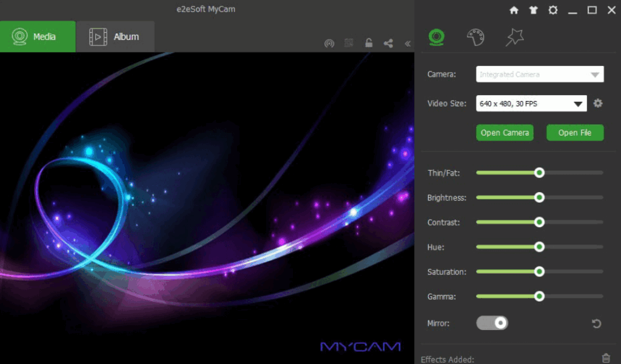
Task: Click the "Video Size:" label
Action: (447, 104)
